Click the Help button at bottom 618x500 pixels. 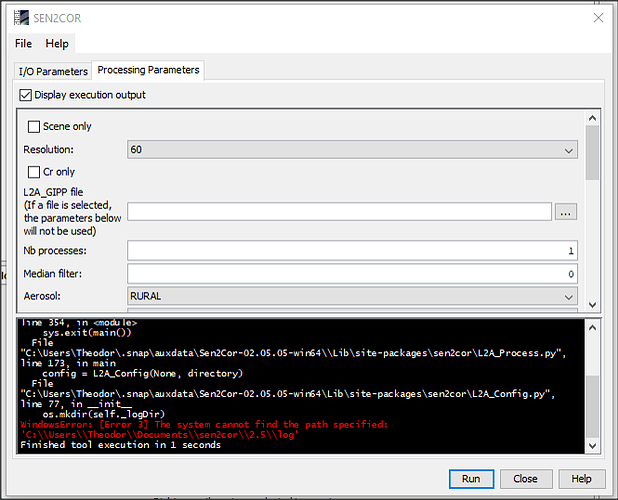pyautogui.click(x=581, y=479)
